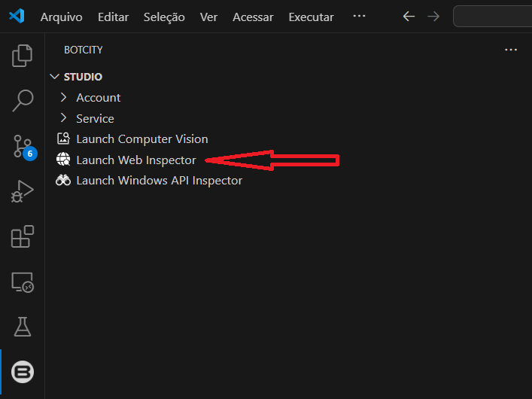This screenshot has height=399, width=532.
Task: Launch Windows API Inspector
Action: (159, 181)
